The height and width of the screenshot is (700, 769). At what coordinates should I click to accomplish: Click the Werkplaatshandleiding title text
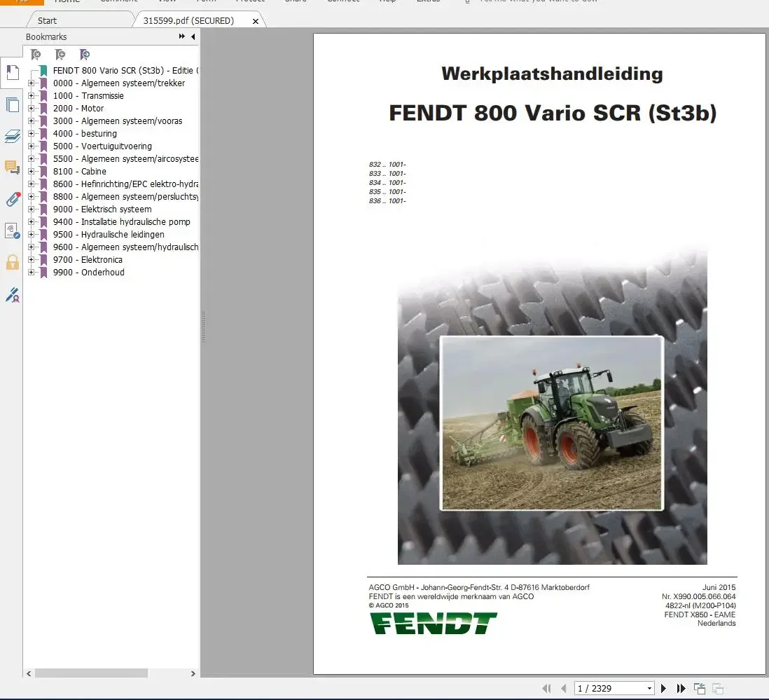[552, 74]
